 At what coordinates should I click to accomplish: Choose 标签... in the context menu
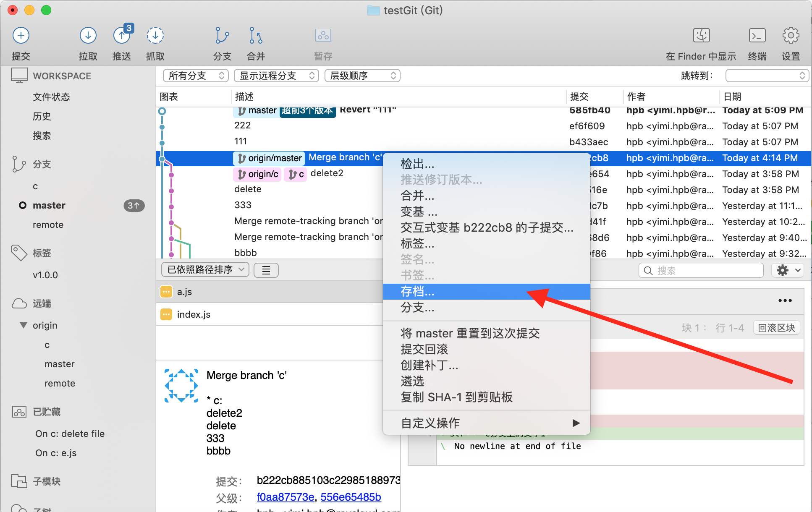click(x=487, y=243)
